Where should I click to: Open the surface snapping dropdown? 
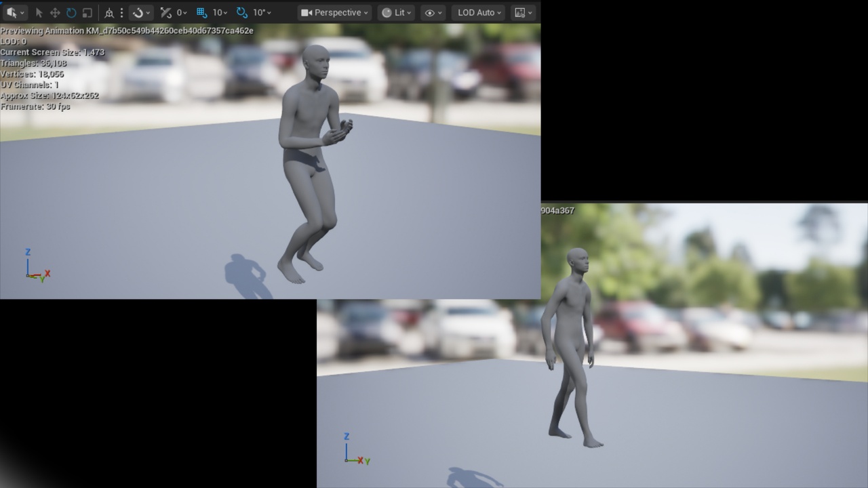(141, 12)
